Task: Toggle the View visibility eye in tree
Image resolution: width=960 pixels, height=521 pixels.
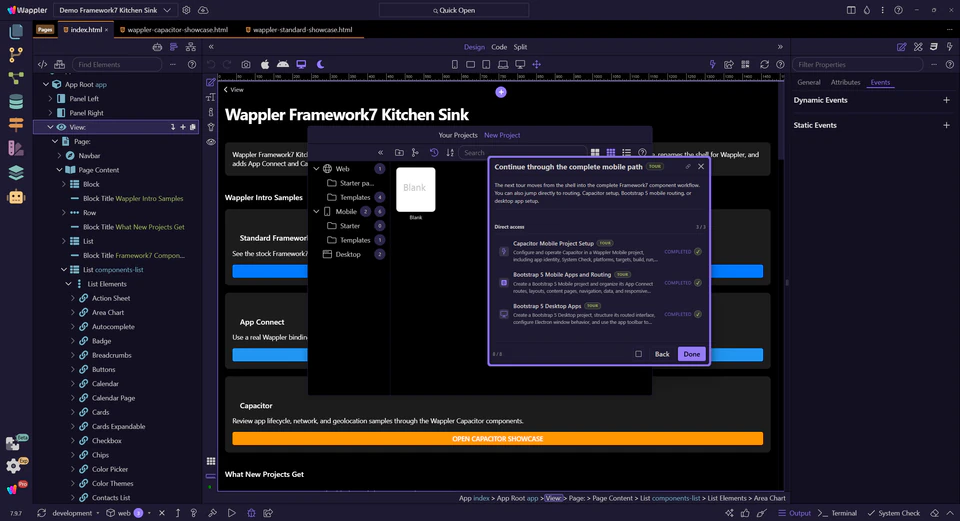Action: coord(61,127)
